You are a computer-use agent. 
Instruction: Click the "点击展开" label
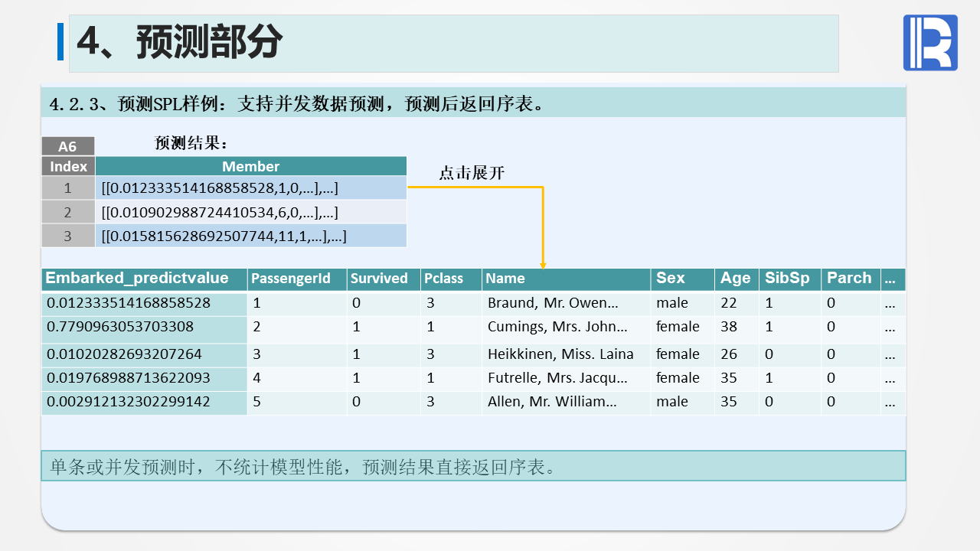coord(472,173)
